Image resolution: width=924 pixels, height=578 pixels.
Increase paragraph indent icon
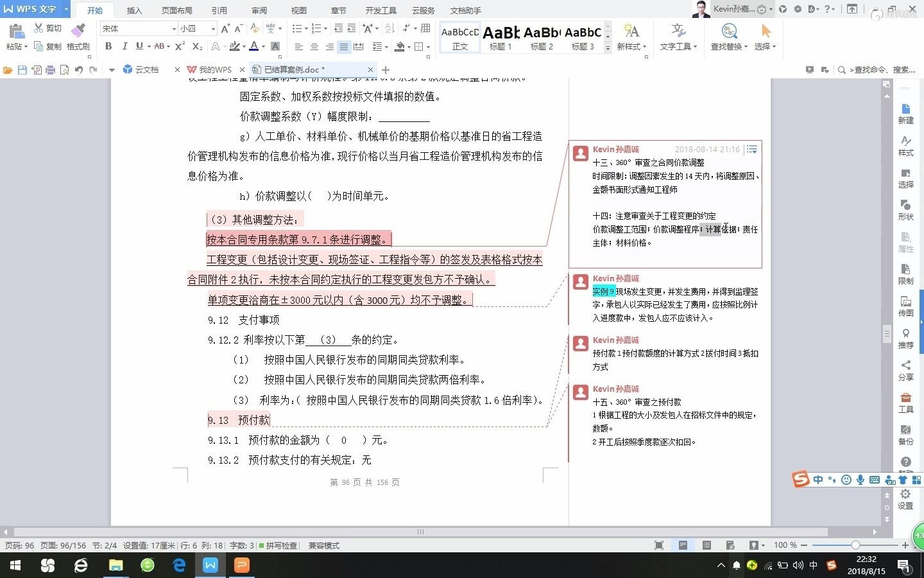[x=352, y=28]
